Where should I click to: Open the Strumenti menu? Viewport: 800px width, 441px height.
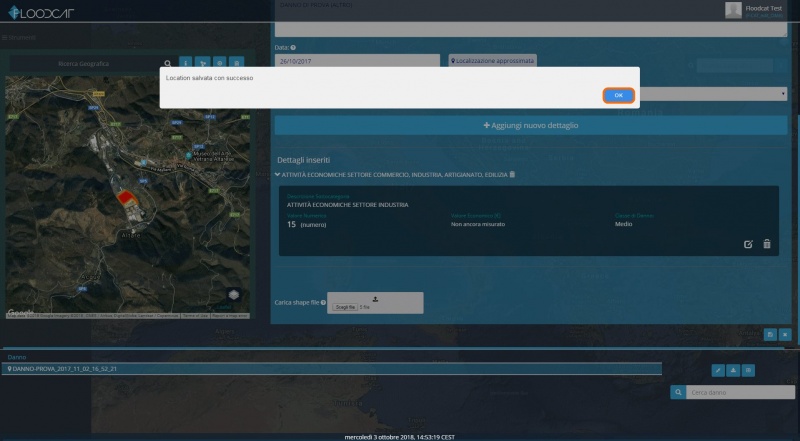[20, 37]
